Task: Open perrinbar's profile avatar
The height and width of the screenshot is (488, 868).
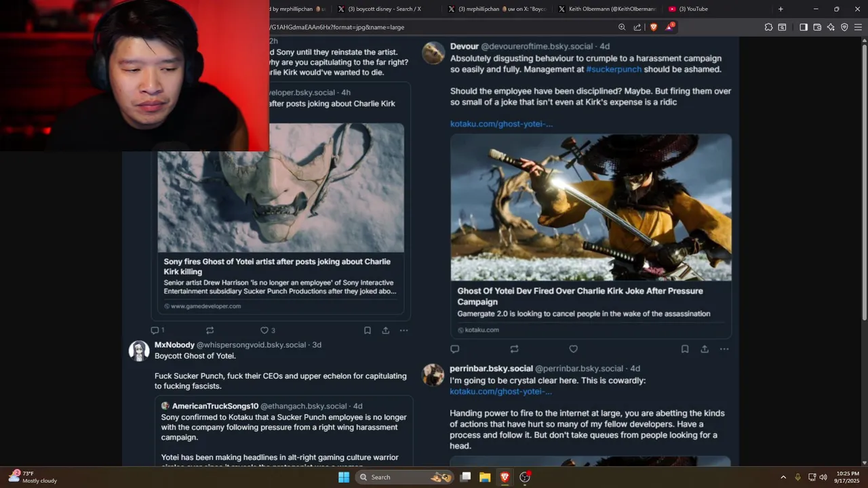Action: click(433, 375)
